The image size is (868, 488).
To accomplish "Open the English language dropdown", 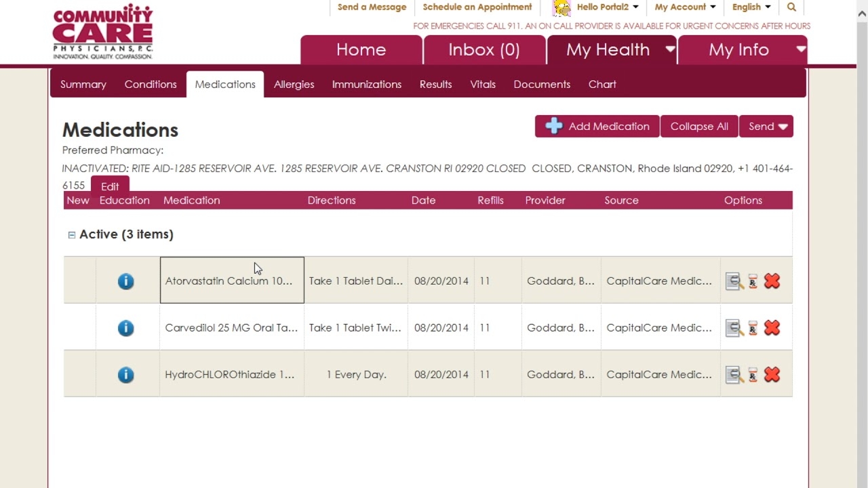I will click(751, 7).
